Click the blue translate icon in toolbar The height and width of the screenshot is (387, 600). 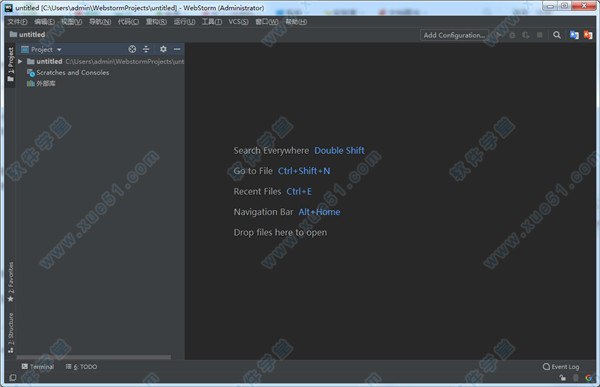point(574,35)
